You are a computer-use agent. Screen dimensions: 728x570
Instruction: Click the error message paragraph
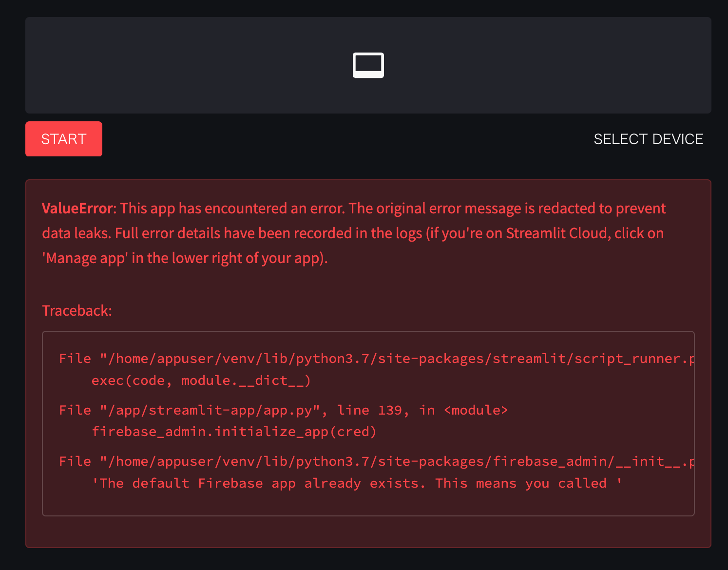point(353,233)
